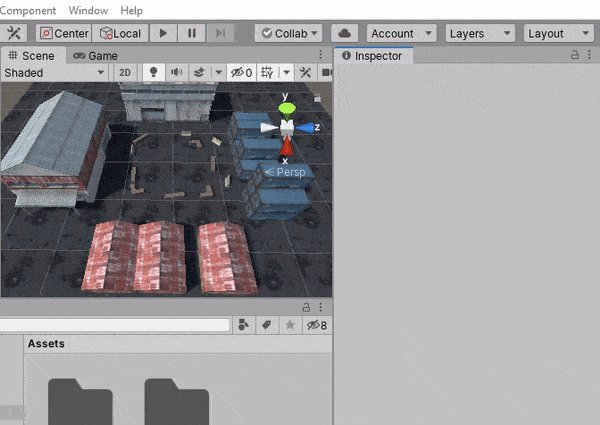
Task: Open the Account dropdown
Action: click(x=401, y=33)
